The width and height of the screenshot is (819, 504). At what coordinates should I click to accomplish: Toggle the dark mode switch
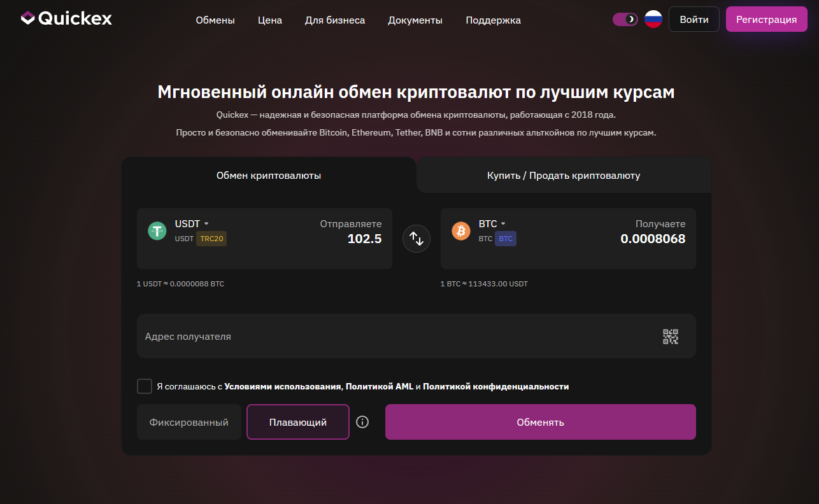[625, 20]
